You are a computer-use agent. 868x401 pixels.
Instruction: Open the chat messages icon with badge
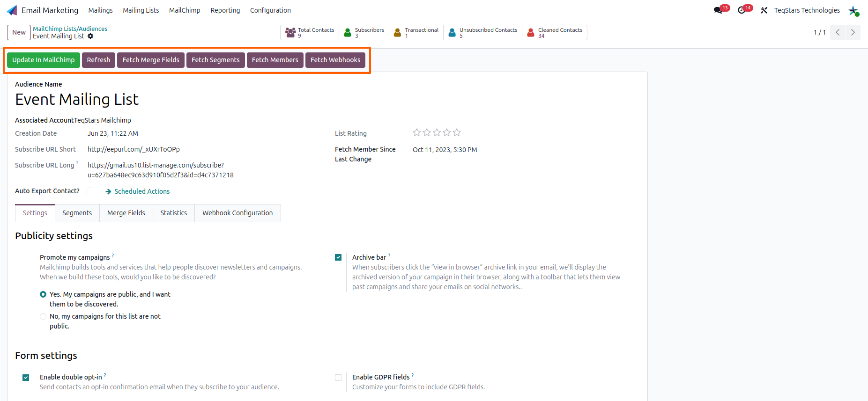pyautogui.click(x=719, y=10)
